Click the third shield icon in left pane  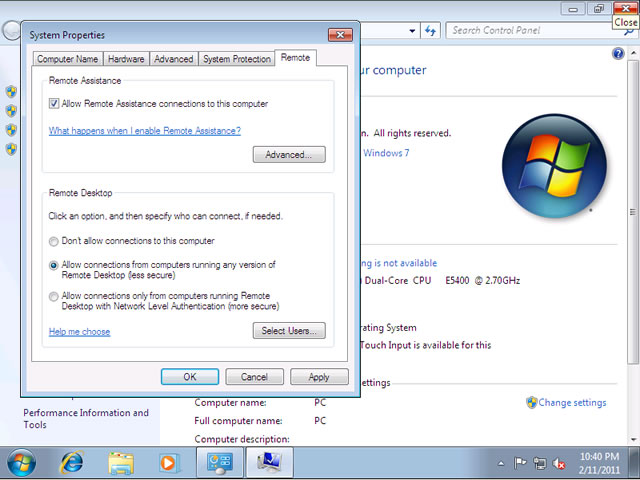click(11, 130)
